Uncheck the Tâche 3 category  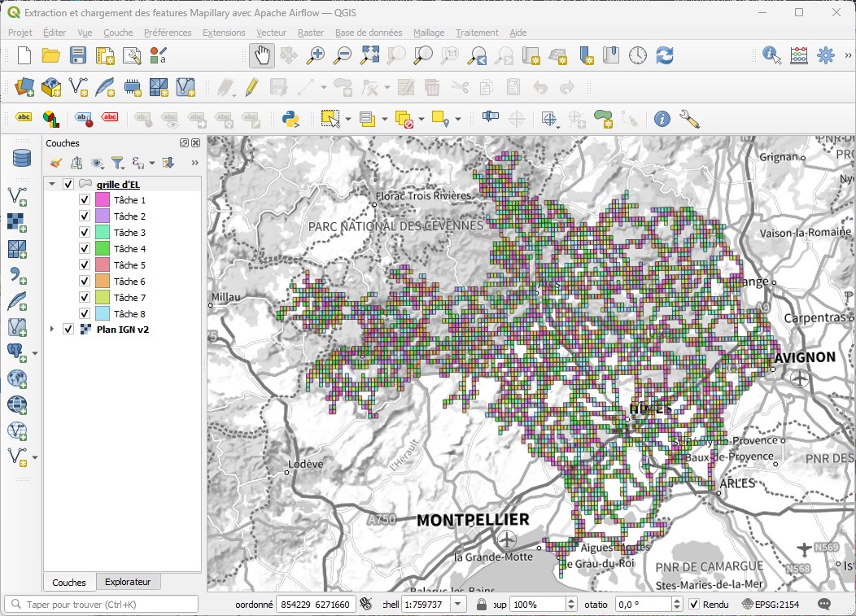(x=85, y=232)
